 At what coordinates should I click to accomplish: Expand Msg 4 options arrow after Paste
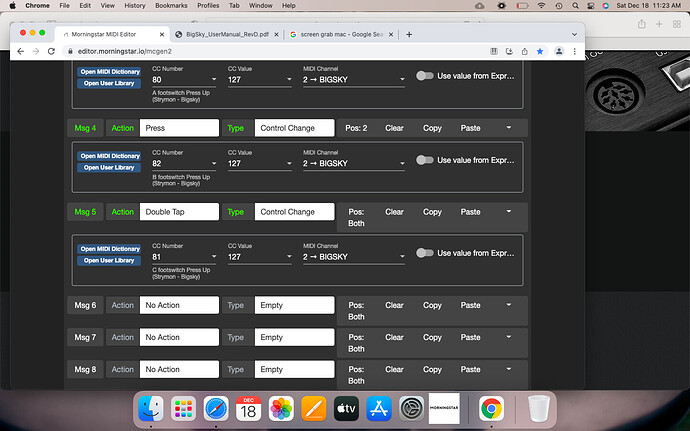tap(509, 128)
